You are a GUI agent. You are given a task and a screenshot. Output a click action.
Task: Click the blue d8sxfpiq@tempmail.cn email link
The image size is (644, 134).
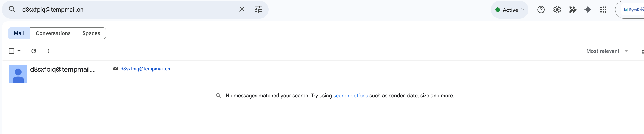(x=145, y=69)
